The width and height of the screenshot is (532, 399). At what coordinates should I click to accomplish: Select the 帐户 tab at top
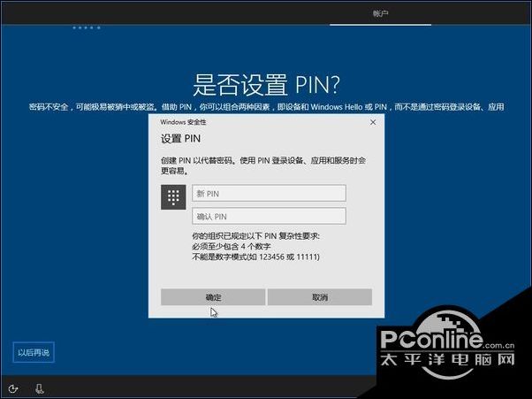coord(380,13)
